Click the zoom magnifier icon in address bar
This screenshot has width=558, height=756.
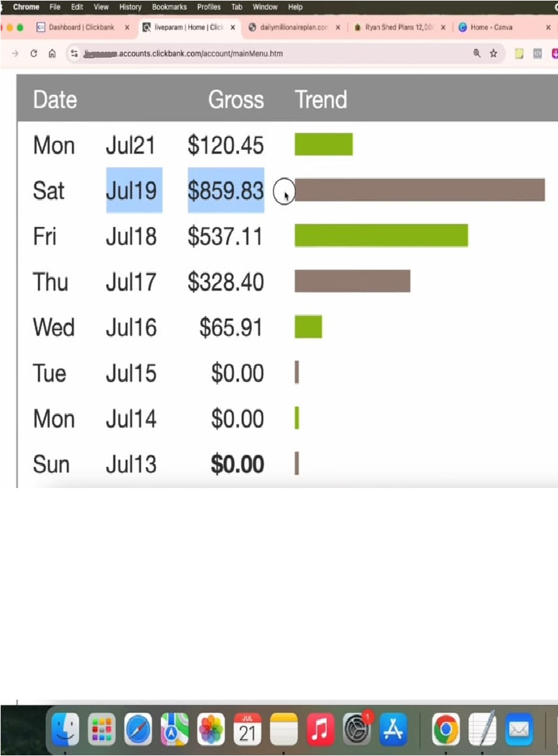pyautogui.click(x=477, y=54)
